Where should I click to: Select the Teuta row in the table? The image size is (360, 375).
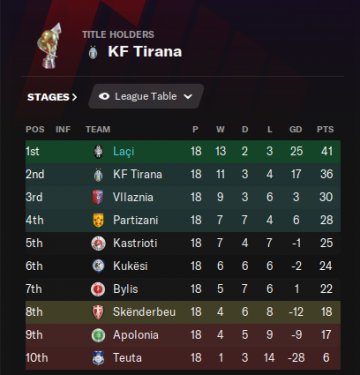pyautogui.click(x=183, y=358)
